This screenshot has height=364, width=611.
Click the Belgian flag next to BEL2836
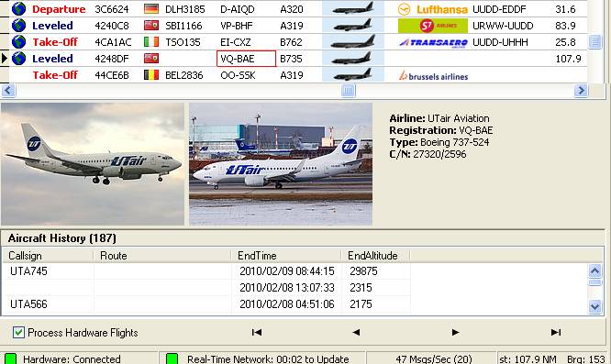tap(151, 75)
